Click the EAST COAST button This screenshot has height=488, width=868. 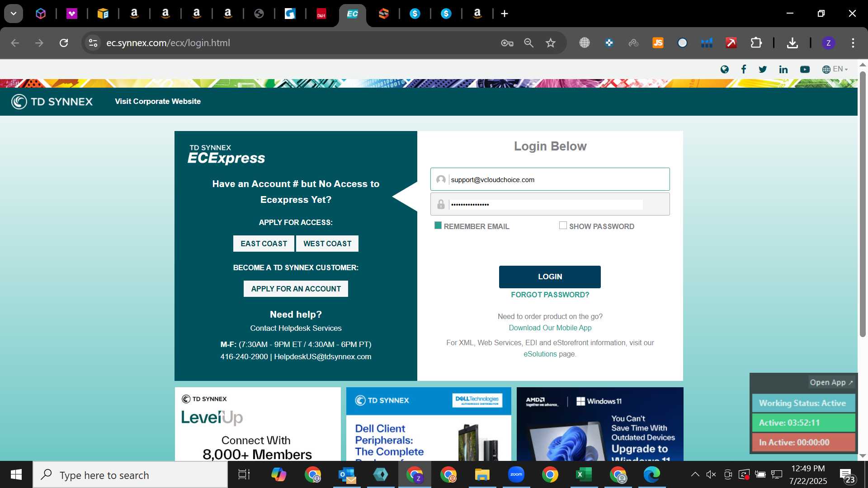pyautogui.click(x=264, y=244)
